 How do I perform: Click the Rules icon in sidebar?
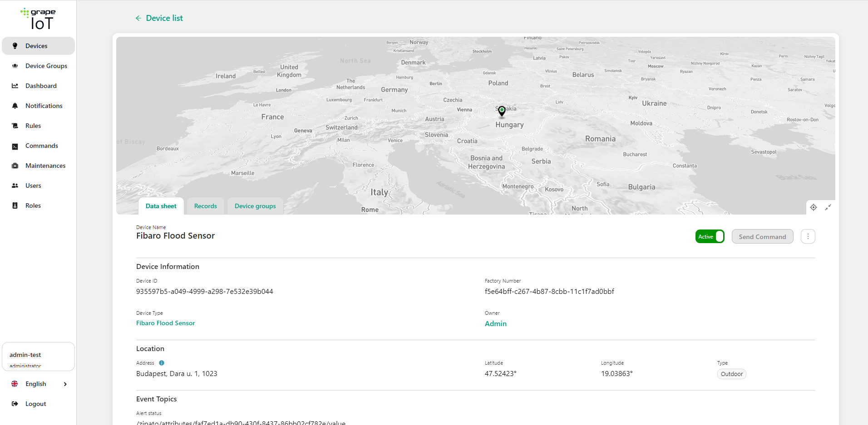[x=15, y=126]
